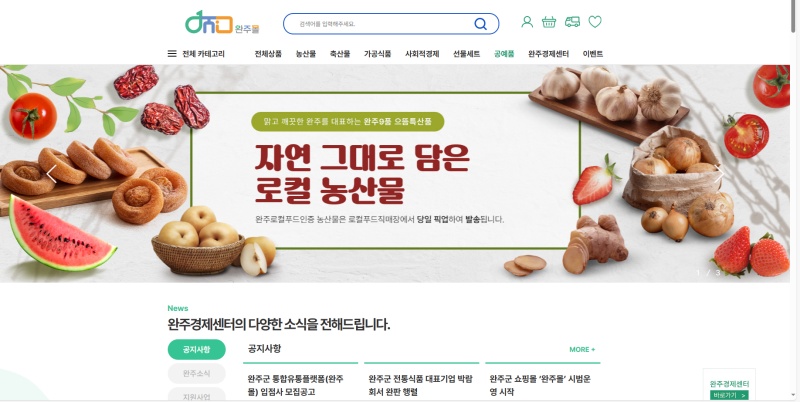The height and width of the screenshot is (402, 800).
Task: Open the 완주군 쇼핑몰 '완주몰' 시범운영 notice
Action: pyautogui.click(x=540, y=385)
